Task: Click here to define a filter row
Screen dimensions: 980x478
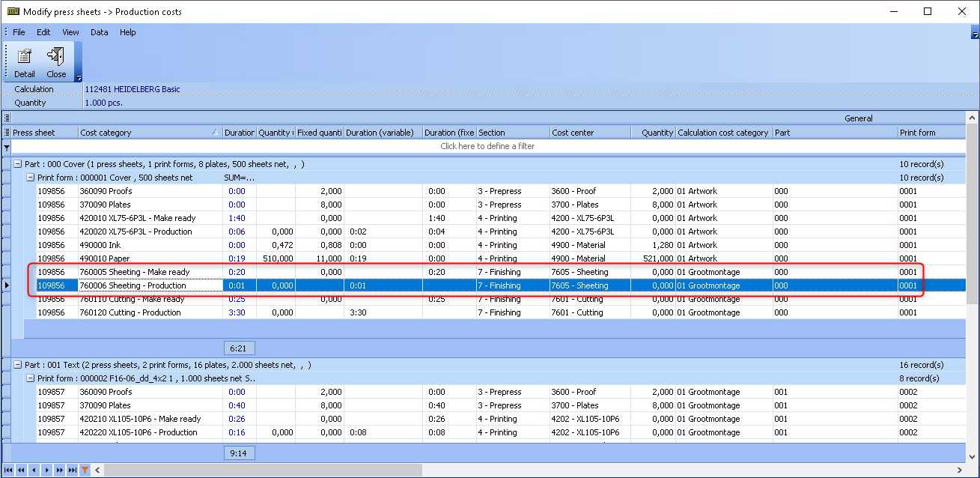Action: click(x=487, y=147)
